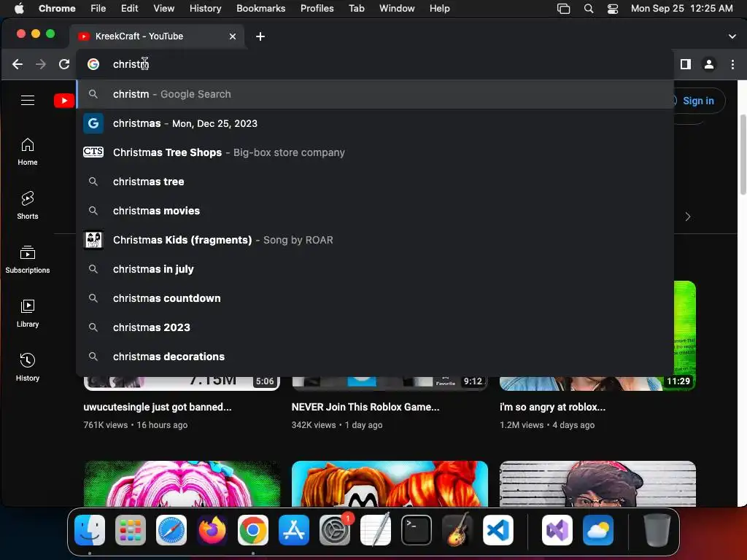Screen dimensions: 747x560
Task: Toggle Chrome side panel
Action: tap(685, 64)
